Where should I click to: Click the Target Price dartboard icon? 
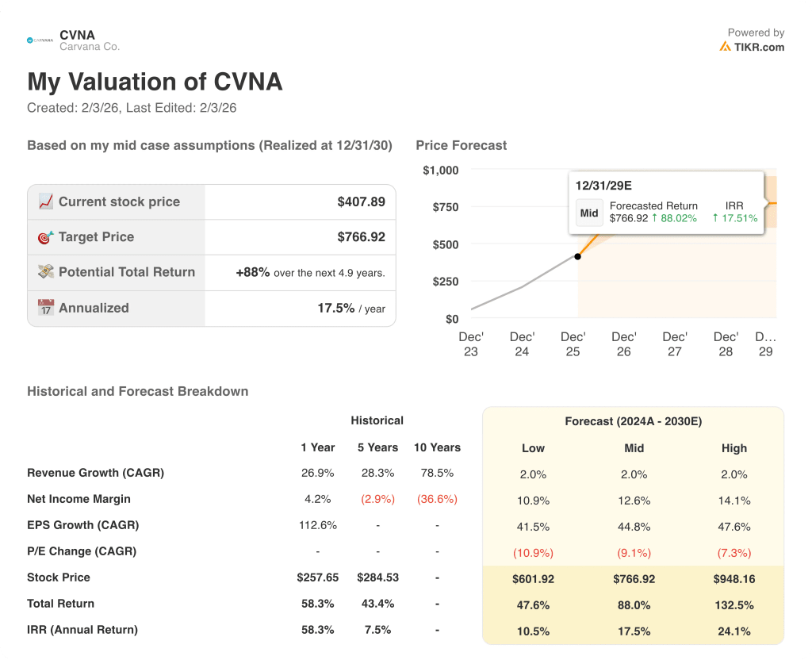(x=44, y=236)
